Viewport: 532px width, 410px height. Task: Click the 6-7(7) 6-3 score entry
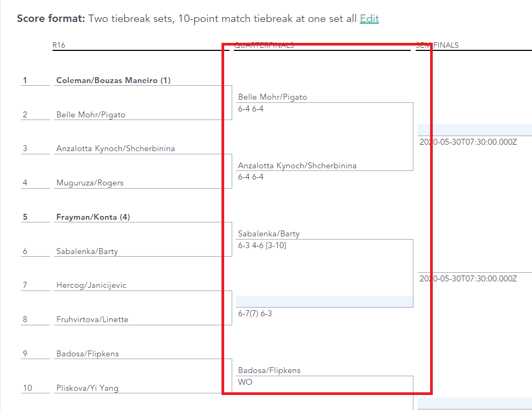pos(255,314)
